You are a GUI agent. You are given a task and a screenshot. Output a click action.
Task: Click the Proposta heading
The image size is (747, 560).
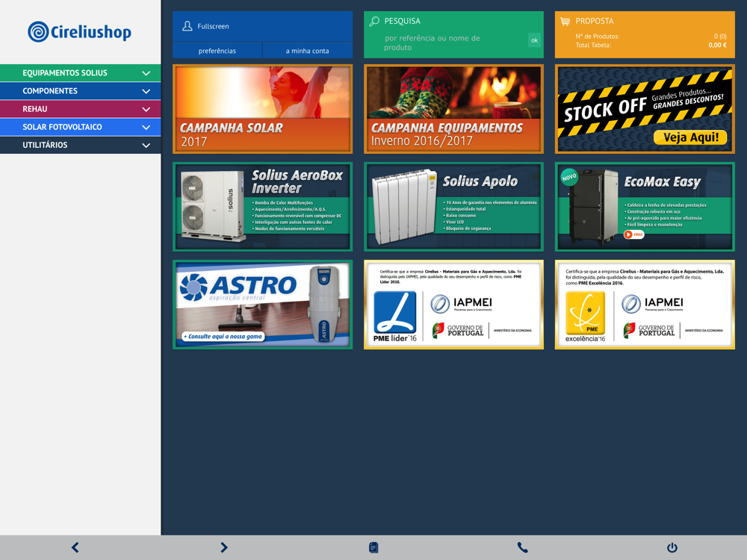[595, 21]
